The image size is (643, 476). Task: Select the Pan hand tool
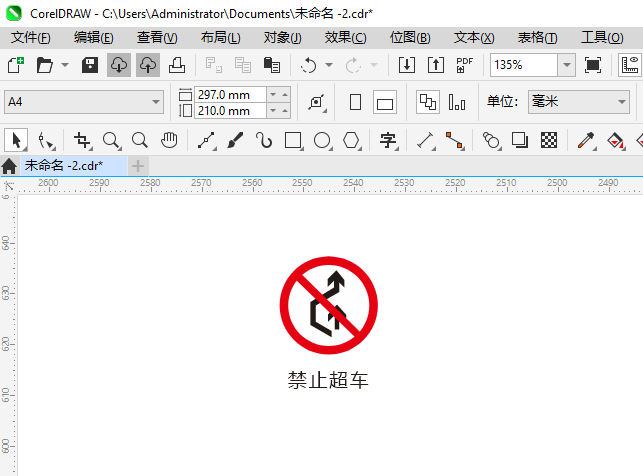coord(169,141)
